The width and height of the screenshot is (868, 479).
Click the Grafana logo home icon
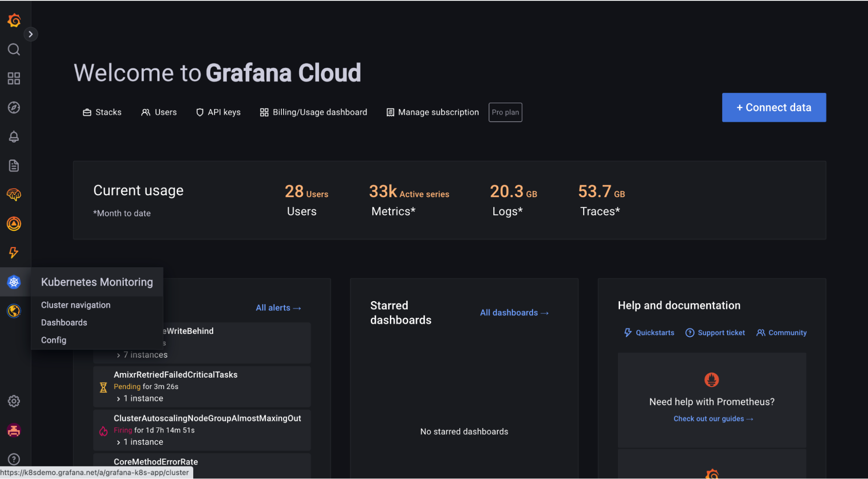click(x=14, y=20)
